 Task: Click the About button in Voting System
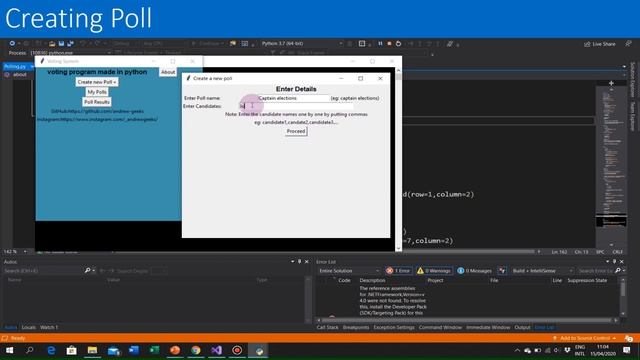point(168,72)
